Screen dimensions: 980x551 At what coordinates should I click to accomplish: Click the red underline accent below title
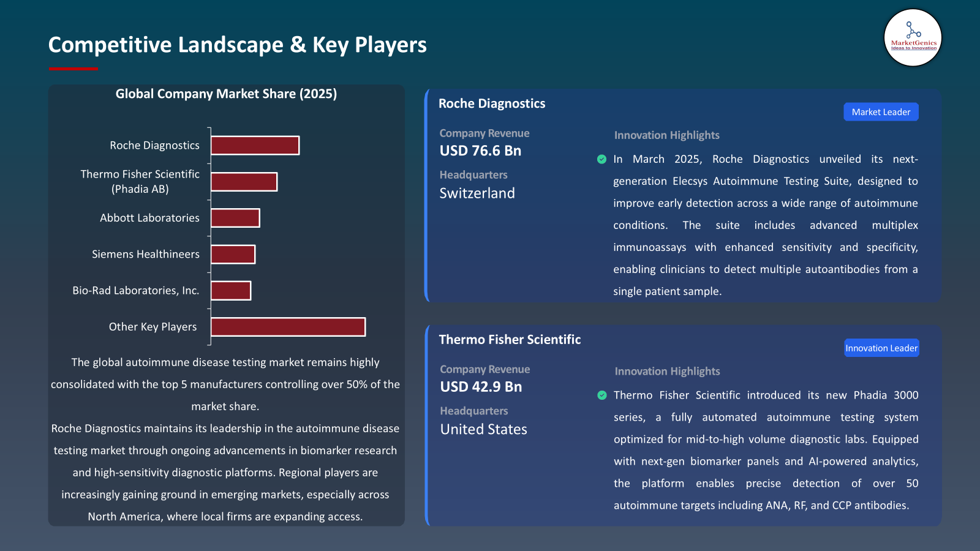point(73,69)
